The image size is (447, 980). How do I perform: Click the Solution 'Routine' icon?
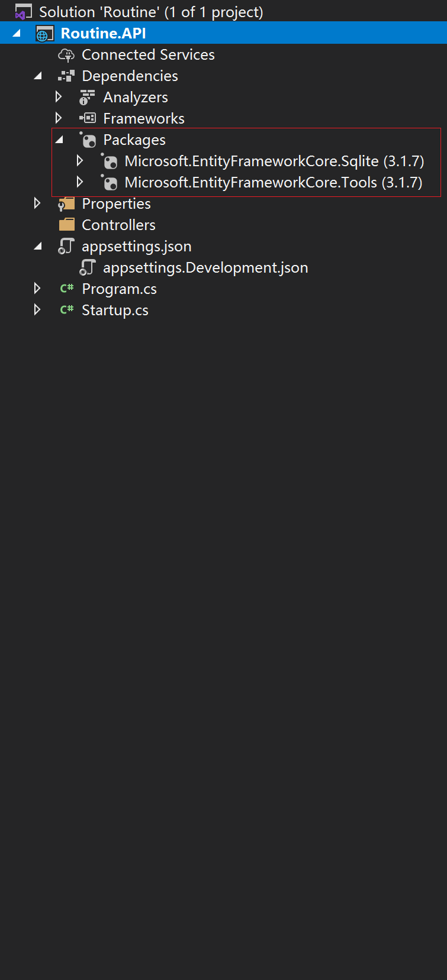tap(23, 12)
